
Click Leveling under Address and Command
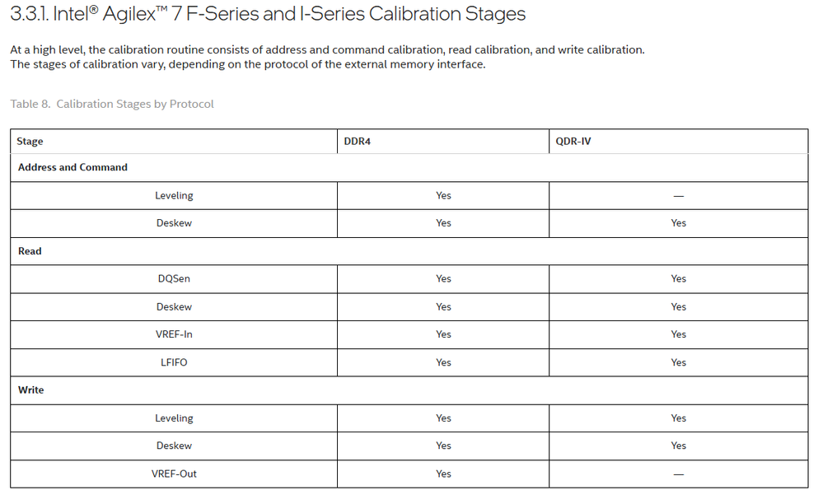point(174,195)
